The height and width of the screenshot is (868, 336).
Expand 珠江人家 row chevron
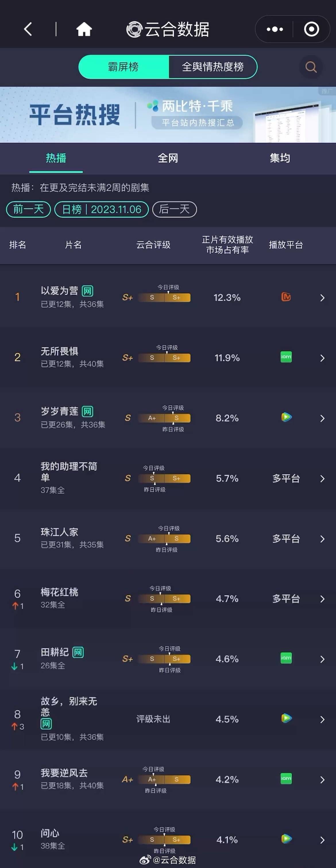pos(322,539)
